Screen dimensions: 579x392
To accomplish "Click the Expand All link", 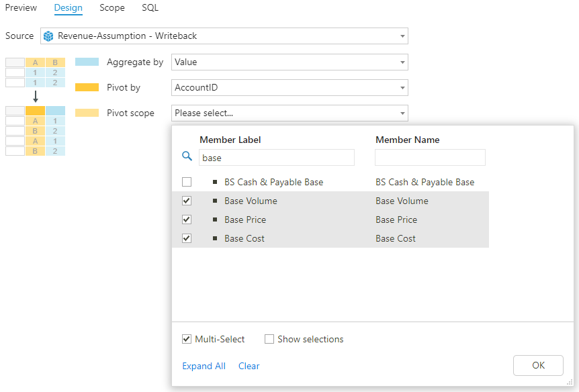I will pos(204,366).
